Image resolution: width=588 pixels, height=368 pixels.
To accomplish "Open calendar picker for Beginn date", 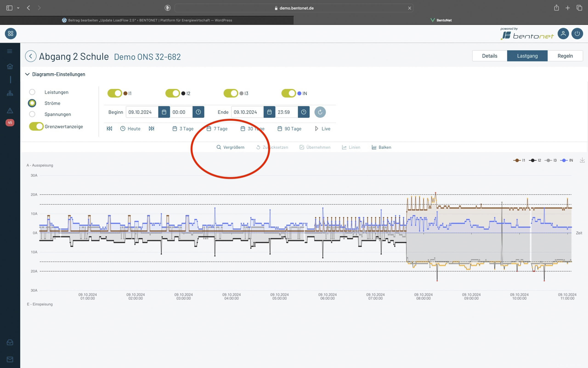I will pos(164,112).
